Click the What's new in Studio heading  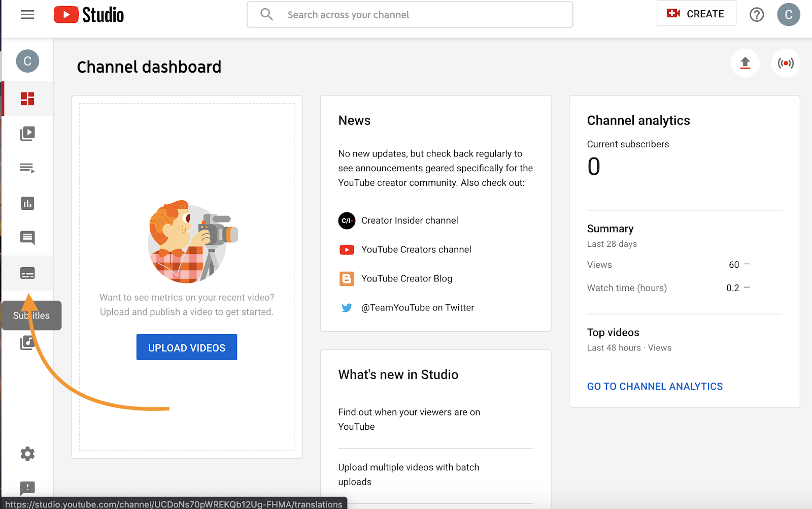tap(398, 374)
